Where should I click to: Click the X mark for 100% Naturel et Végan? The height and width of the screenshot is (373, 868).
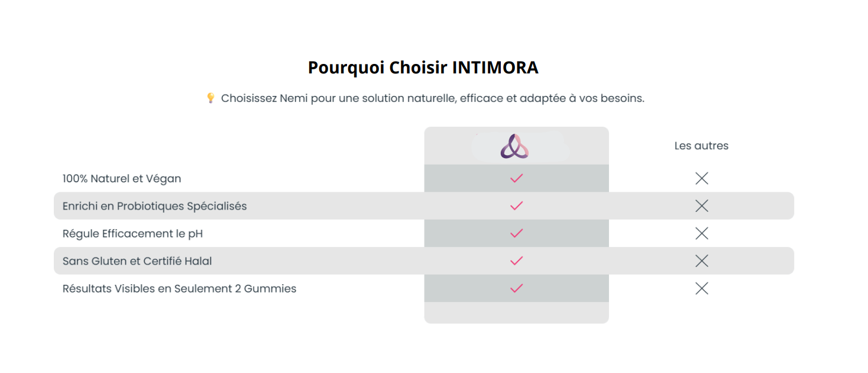click(x=701, y=178)
